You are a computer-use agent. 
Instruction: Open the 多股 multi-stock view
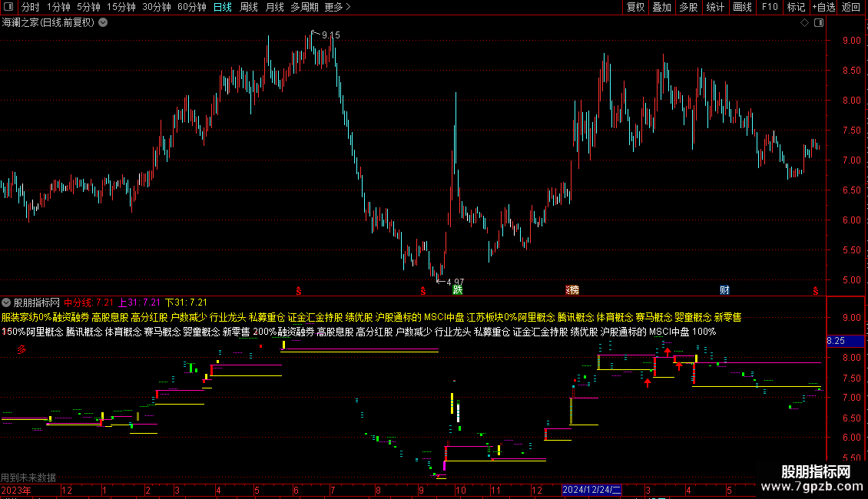pyautogui.click(x=688, y=7)
